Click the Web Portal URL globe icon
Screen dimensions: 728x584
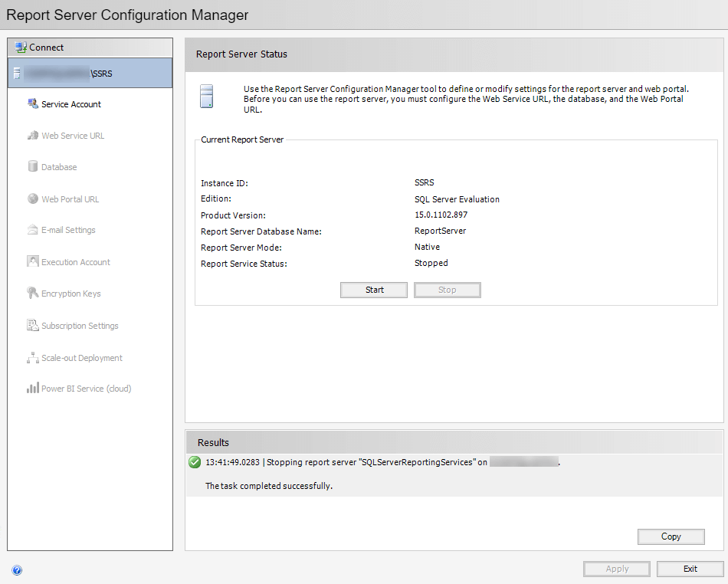[33, 199]
